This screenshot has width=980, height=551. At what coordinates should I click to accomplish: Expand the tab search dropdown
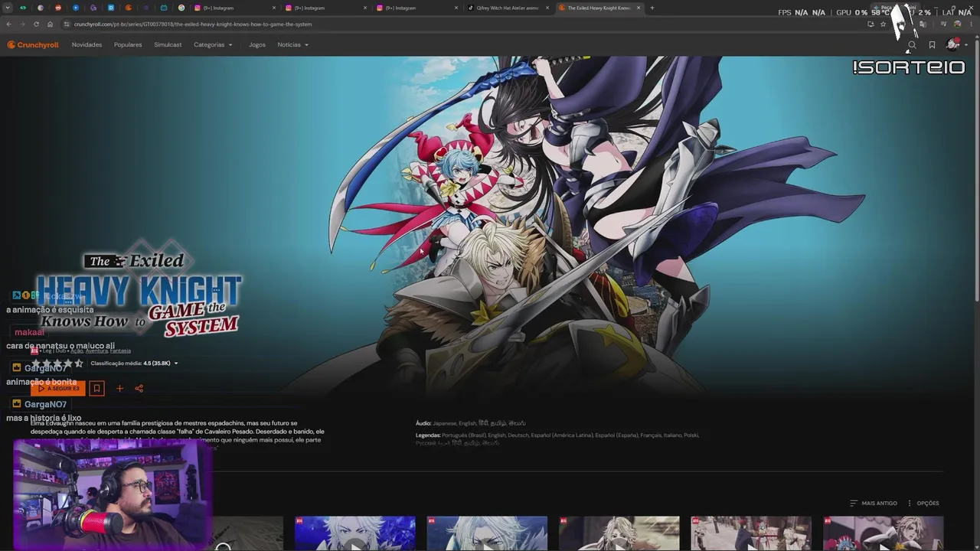point(8,8)
